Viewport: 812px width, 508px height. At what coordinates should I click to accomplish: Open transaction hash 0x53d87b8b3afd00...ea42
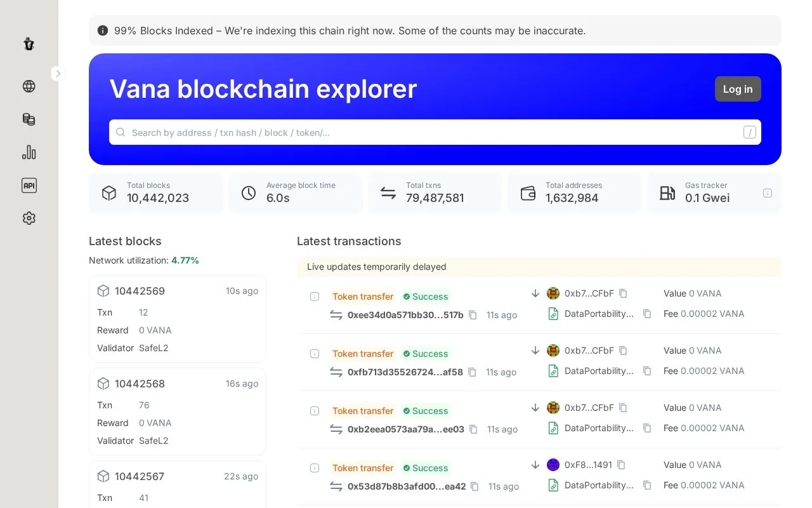(407, 486)
